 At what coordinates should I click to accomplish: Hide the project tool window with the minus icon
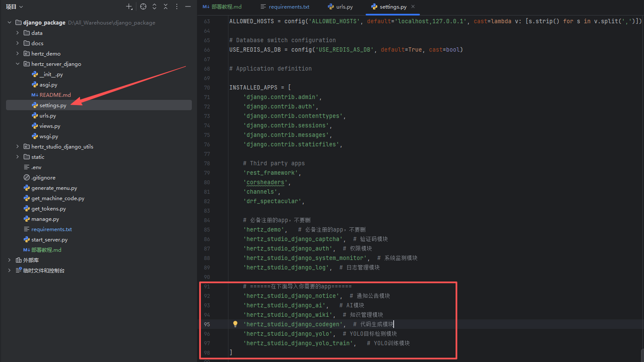[188, 6]
